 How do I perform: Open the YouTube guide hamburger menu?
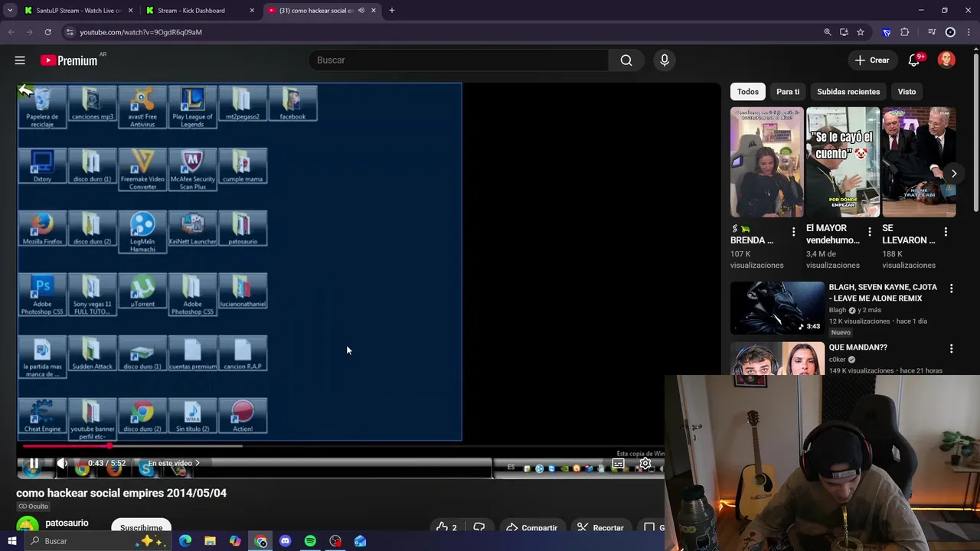point(20,60)
